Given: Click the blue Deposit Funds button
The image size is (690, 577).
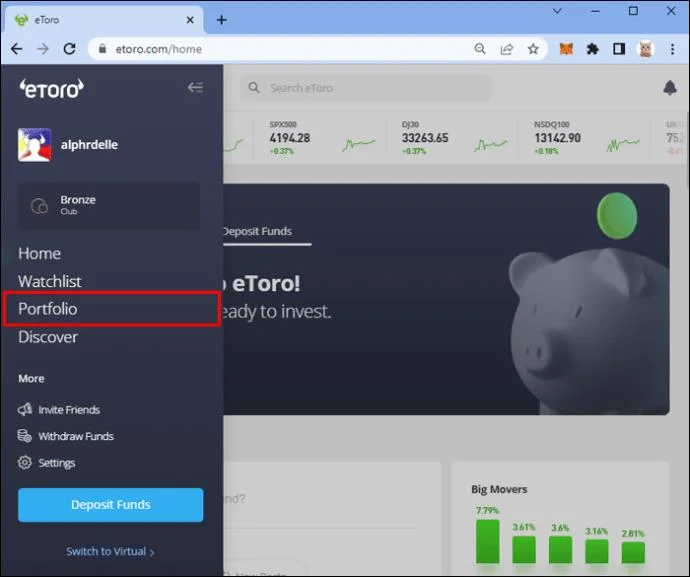Looking at the screenshot, I should tap(110, 505).
